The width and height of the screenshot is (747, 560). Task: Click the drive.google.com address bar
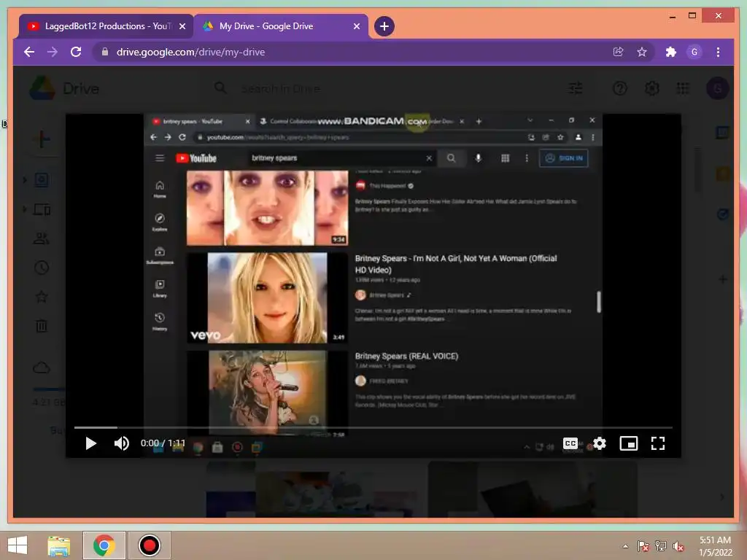click(x=352, y=52)
